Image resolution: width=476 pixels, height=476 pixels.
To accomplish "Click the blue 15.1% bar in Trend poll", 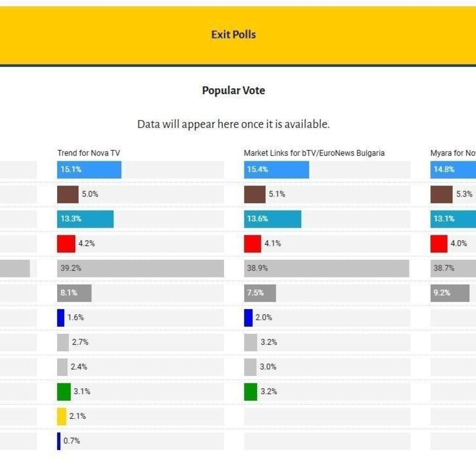I will click(89, 170).
